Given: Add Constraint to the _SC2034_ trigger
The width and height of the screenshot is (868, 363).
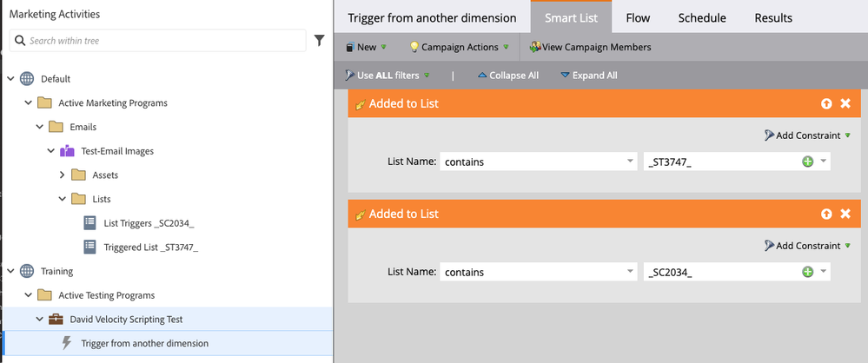Looking at the screenshot, I should click(x=807, y=246).
